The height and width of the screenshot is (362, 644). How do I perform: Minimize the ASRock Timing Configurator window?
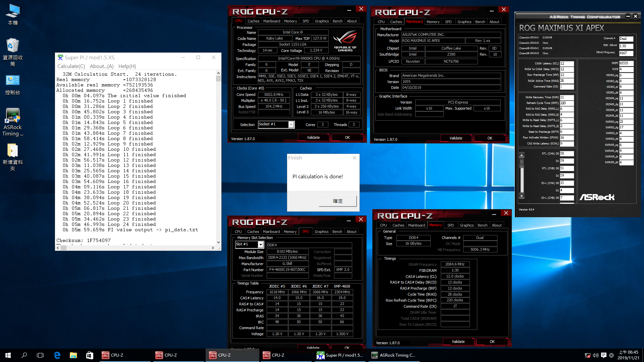[x=628, y=16]
